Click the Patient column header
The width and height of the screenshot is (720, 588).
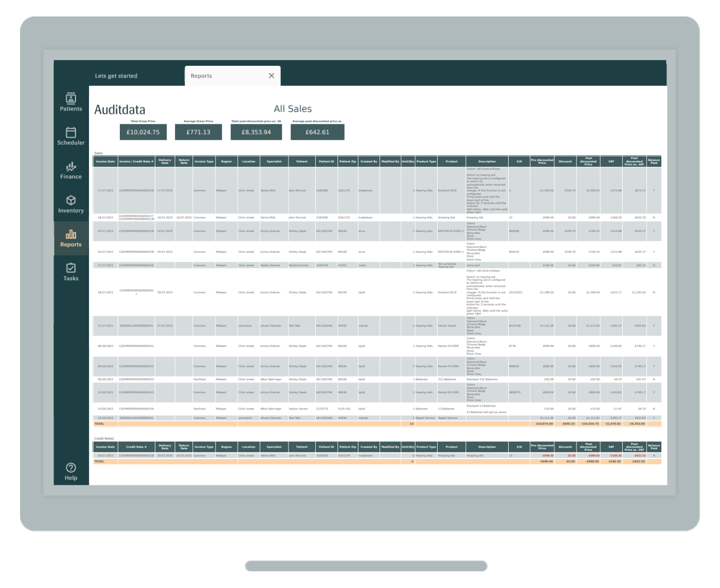[301, 161]
